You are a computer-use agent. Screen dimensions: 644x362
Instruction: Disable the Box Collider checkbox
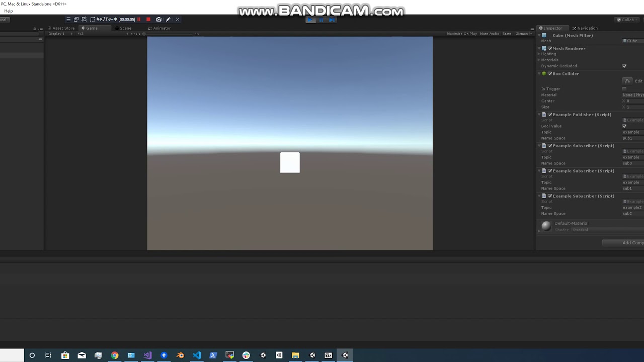pos(550,74)
